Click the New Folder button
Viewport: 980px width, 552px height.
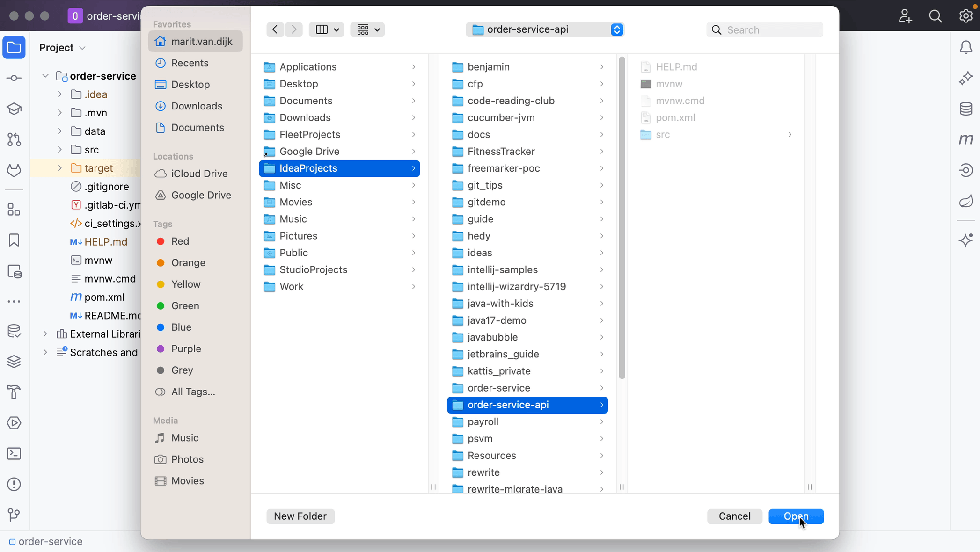300,516
